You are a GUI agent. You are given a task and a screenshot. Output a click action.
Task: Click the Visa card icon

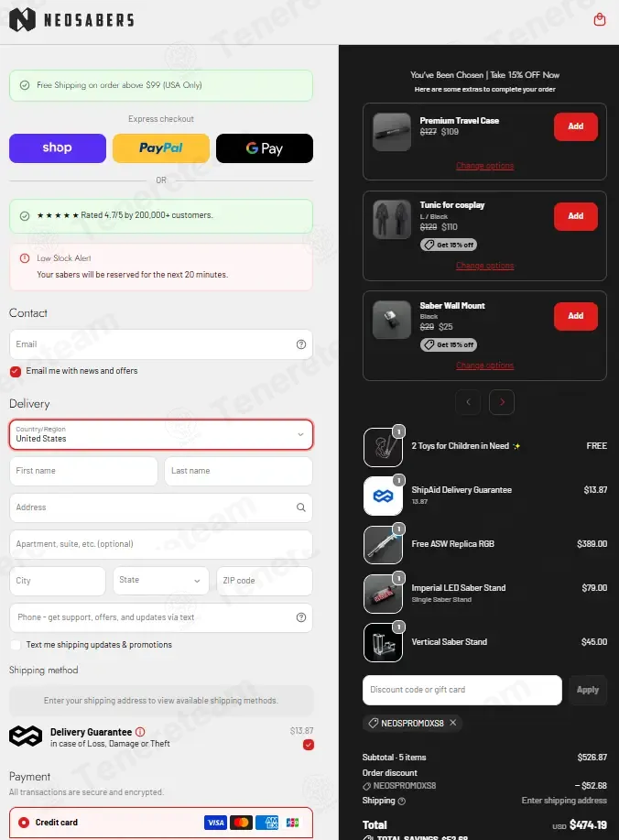coord(215,823)
